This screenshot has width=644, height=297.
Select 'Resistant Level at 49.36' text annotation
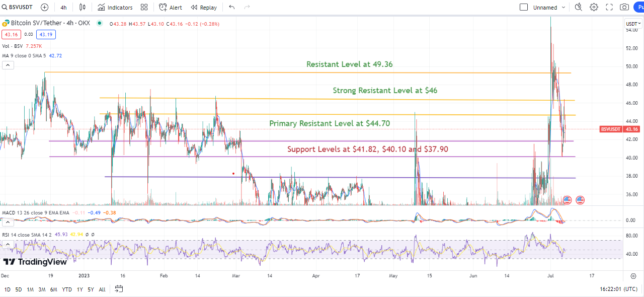(350, 64)
